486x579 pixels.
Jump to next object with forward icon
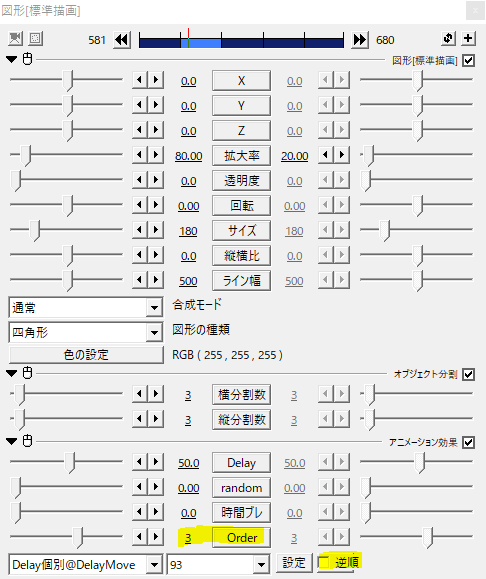pyautogui.click(x=360, y=40)
